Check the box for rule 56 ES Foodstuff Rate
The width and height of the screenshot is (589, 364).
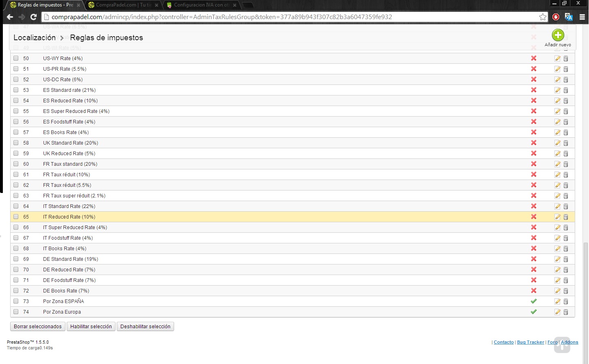(x=16, y=121)
